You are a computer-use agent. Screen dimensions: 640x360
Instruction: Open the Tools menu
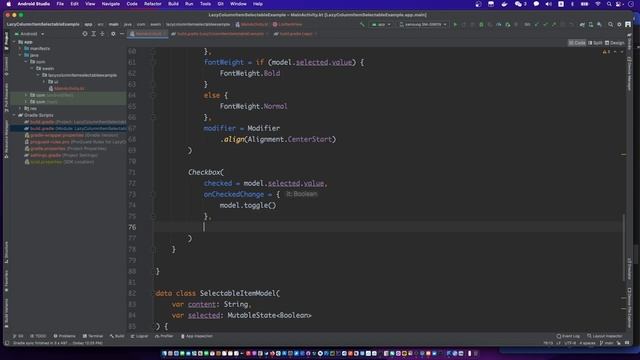tap(205, 4)
